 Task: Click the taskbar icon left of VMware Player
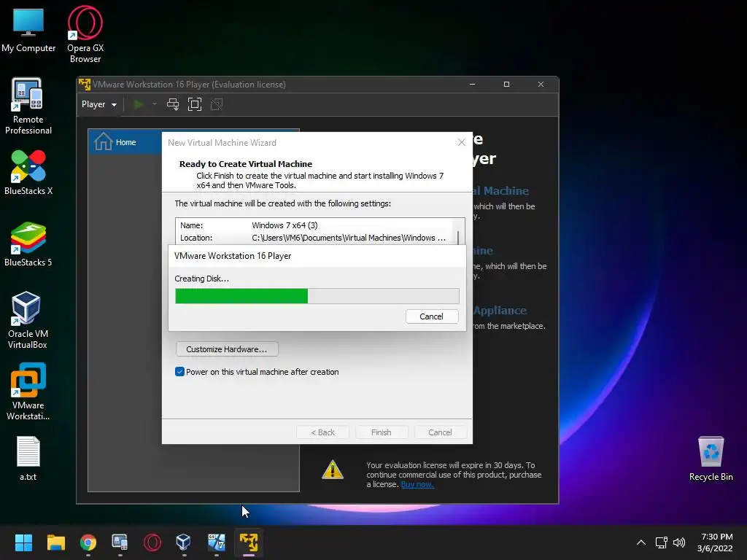pyautogui.click(x=216, y=542)
